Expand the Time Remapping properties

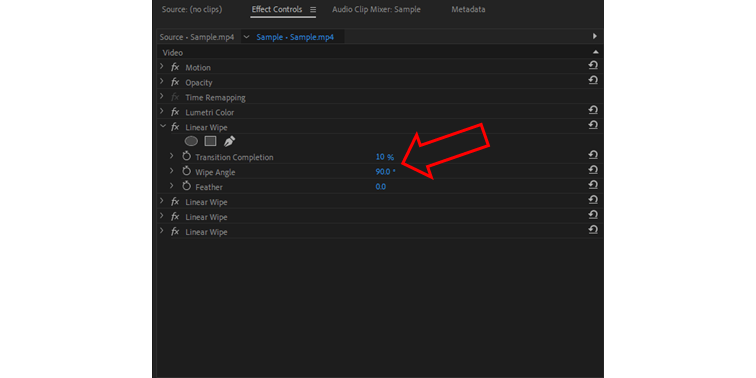tap(162, 96)
